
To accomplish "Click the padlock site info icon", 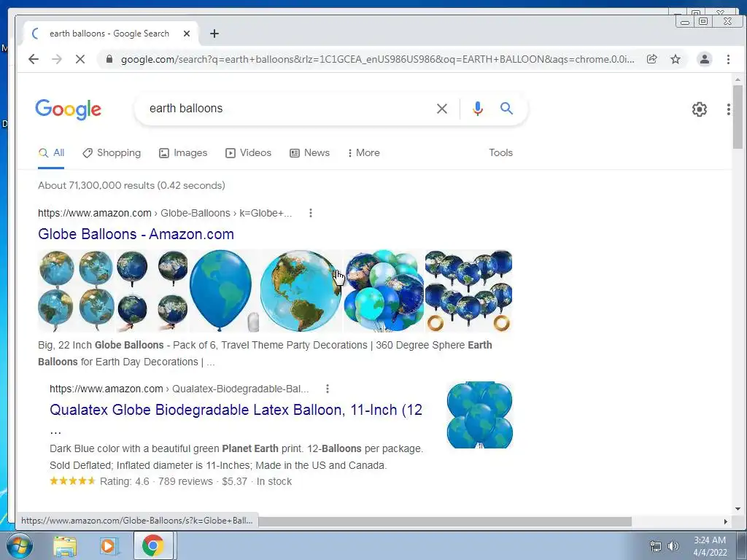I will click(x=109, y=59).
